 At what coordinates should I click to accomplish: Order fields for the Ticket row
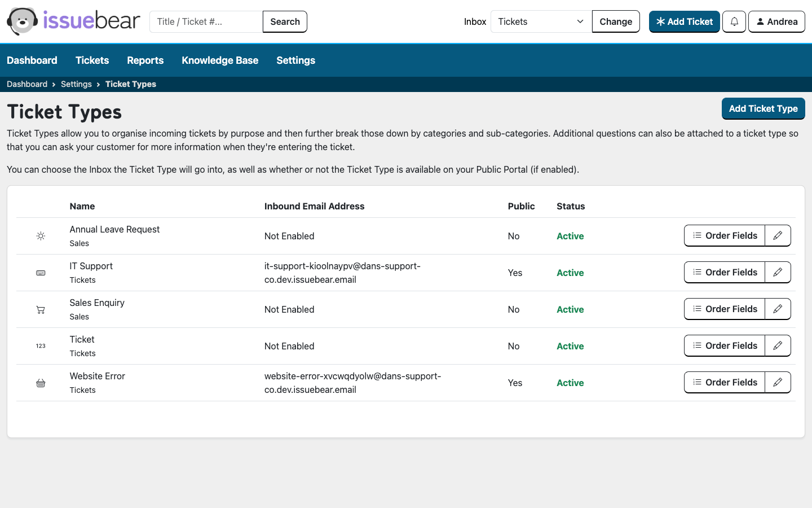[x=725, y=345]
